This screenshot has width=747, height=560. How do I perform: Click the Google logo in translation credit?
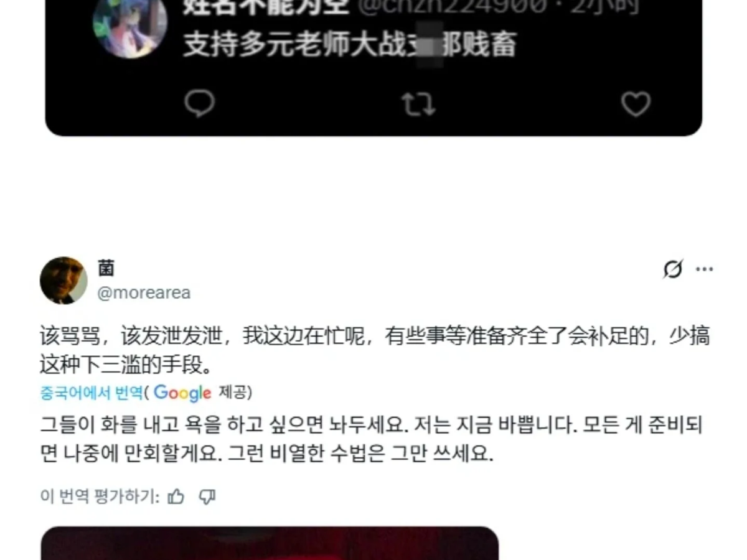coord(182,393)
